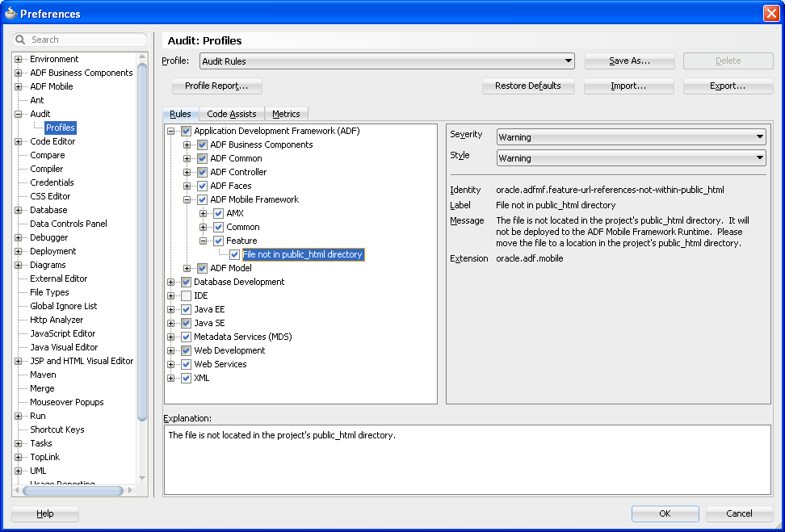This screenshot has height=532, width=785.
Task: Open the Style dropdown
Action: click(632, 158)
